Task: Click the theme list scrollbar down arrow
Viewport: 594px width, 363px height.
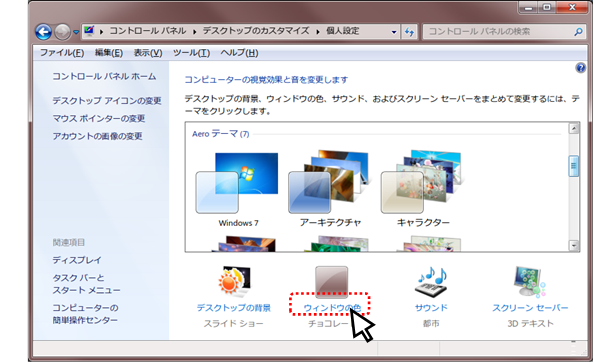Action: coord(574,246)
